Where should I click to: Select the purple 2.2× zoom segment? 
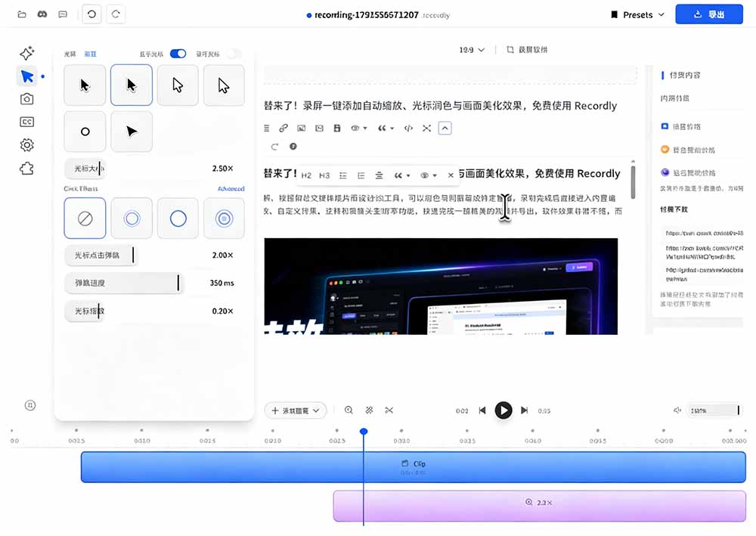pyautogui.click(x=540, y=506)
